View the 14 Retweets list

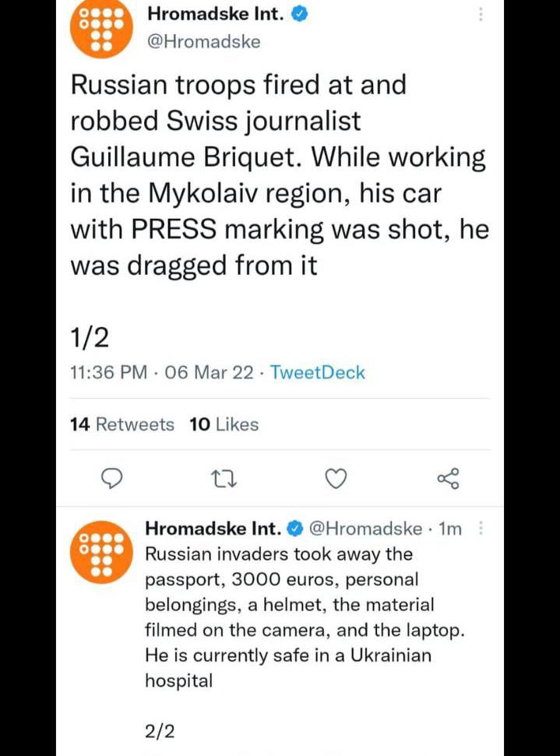pyautogui.click(x=122, y=424)
